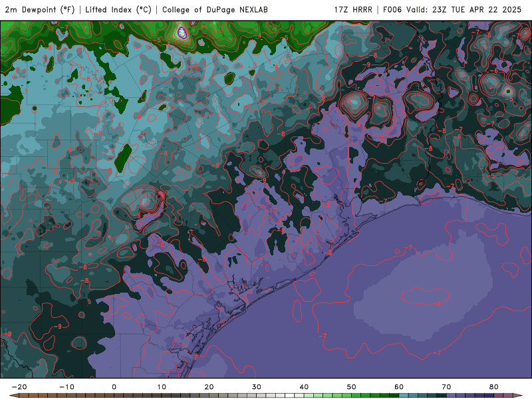Click the "-6" contour label inside the Gulf

[x=438, y=303]
